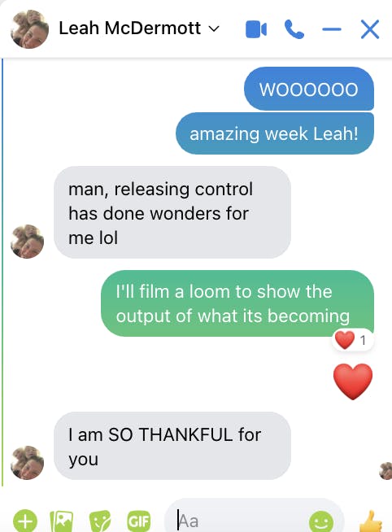Start a voice call via phone icon
This screenshot has height=532, width=392.
point(294,29)
